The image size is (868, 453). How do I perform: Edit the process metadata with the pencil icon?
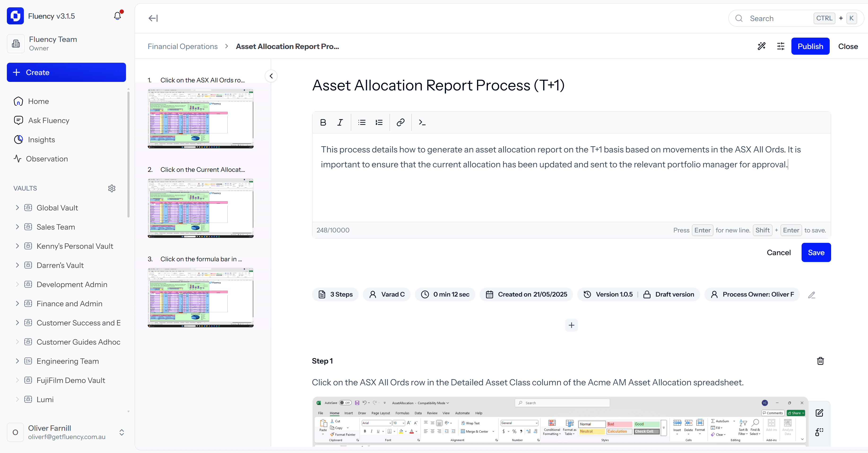point(812,295)
